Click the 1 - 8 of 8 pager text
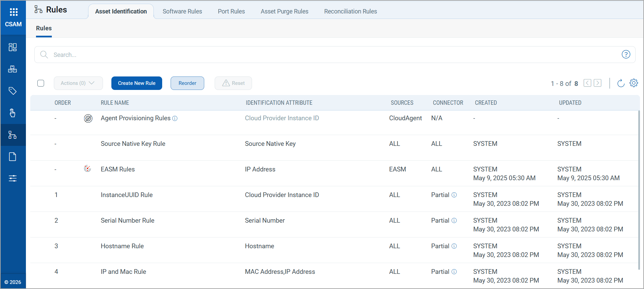This screenshot has height=289, width=644. pyautogui.click(x=564, y=84)
